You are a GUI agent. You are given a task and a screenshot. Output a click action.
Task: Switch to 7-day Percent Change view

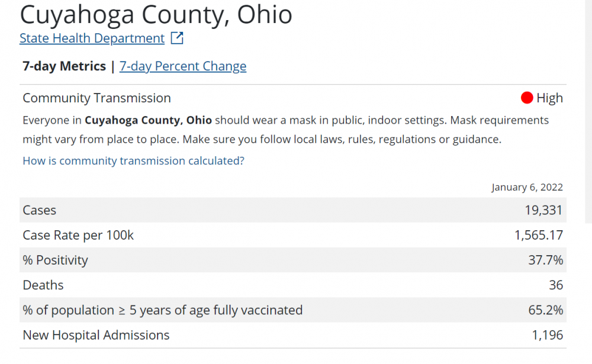click(183, 66)
